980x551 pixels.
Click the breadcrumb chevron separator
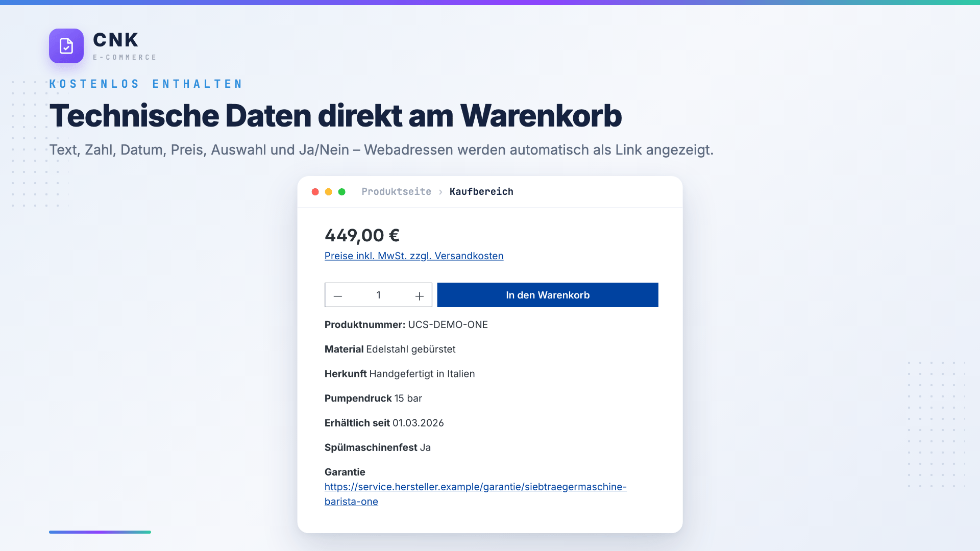pyautogui.click(x=440, y=192)
